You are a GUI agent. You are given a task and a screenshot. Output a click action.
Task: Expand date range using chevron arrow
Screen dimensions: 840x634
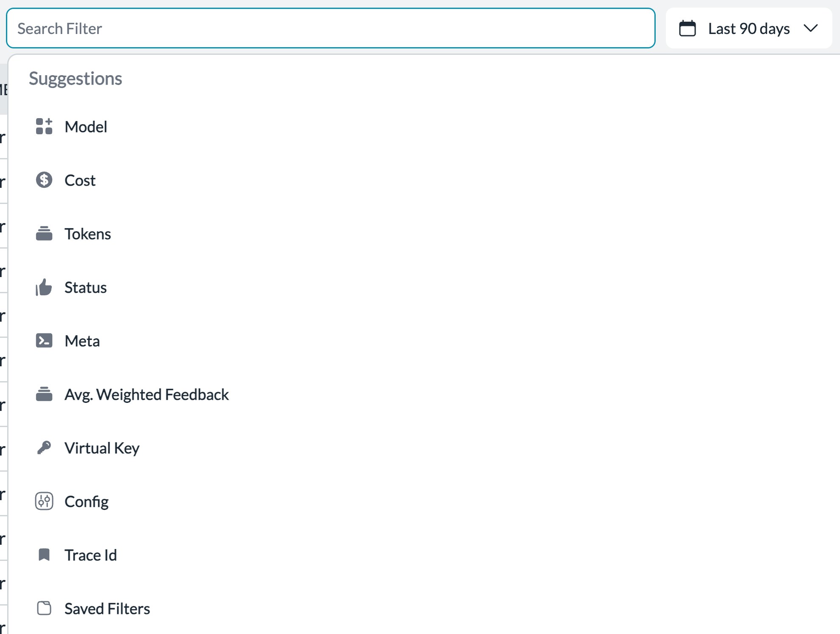[x=810, y=28]
